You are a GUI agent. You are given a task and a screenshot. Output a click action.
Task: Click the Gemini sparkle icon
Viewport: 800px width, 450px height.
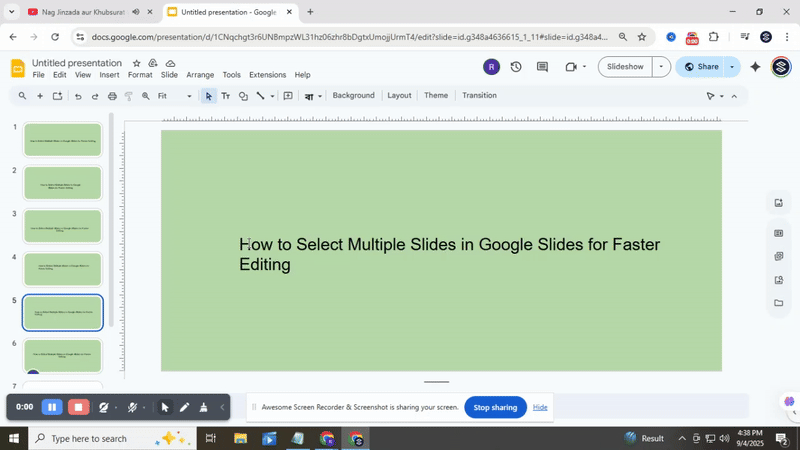pos(755,67)
